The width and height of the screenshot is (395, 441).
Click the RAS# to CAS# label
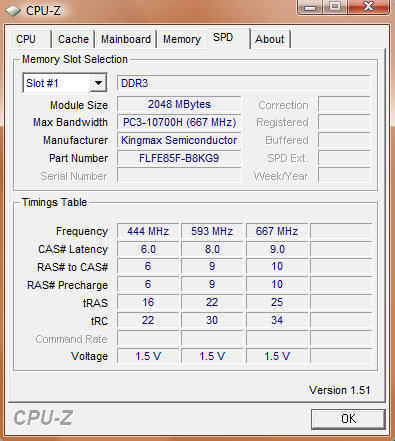pyautogui.click(x=72, y=267)
